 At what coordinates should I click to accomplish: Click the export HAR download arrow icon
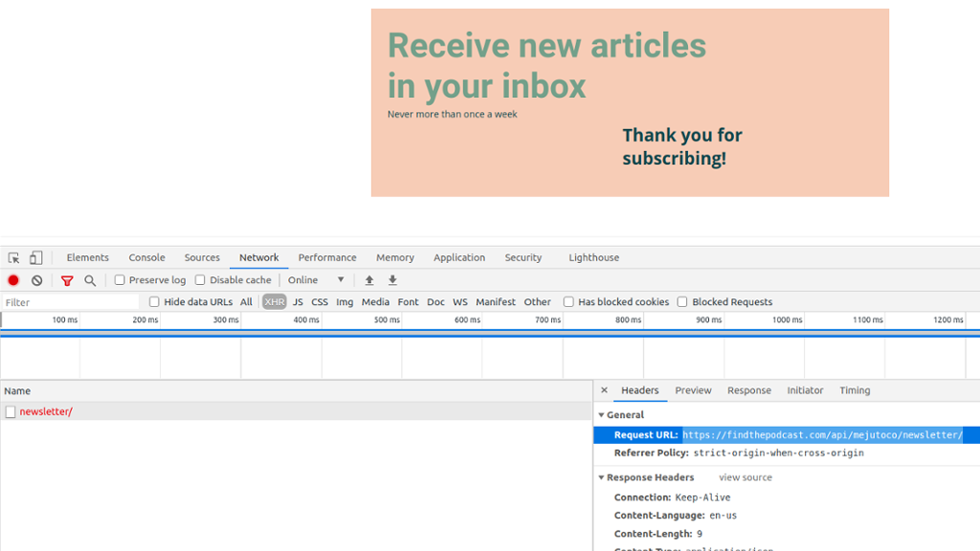392,280
